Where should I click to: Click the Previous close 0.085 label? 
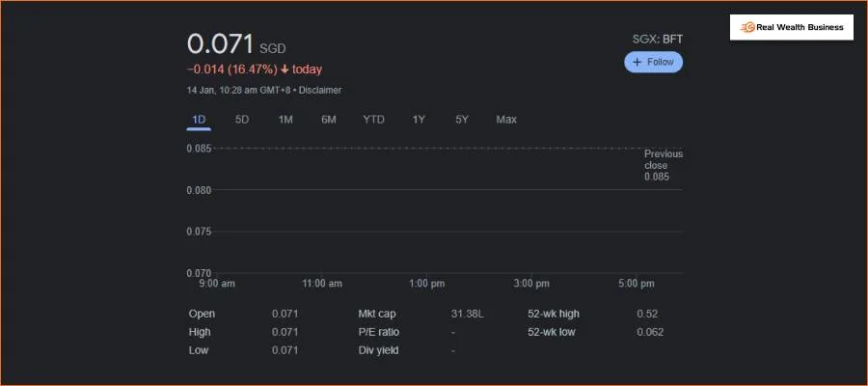pyautogui.click(x=663, y=165)
